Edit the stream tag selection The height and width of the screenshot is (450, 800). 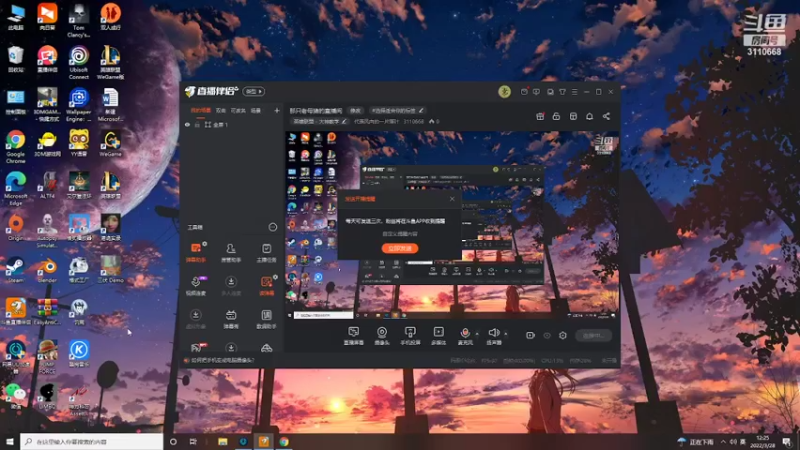pos(397,110)
